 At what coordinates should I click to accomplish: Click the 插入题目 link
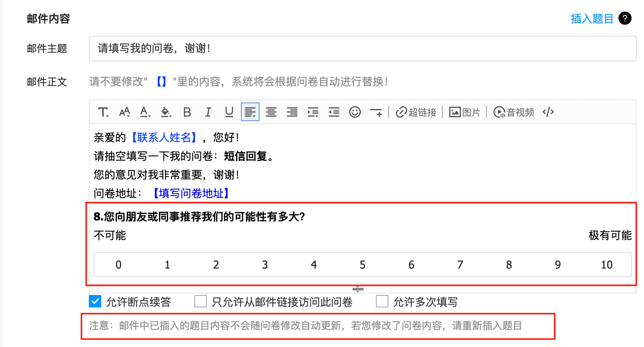(x=592, y=18)
